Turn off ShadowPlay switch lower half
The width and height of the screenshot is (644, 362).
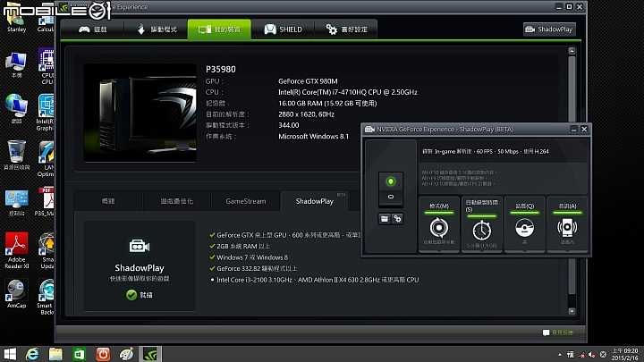tap(391, 197)
